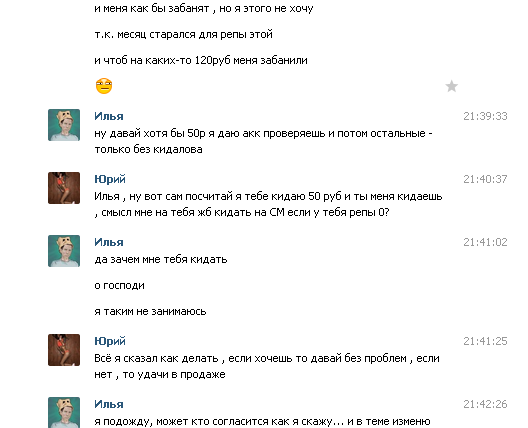Image resolution: width=528 pixels, height=428 pixels.
Task: Select the 21:41:02 timestamp
Action: coord(485,242)
